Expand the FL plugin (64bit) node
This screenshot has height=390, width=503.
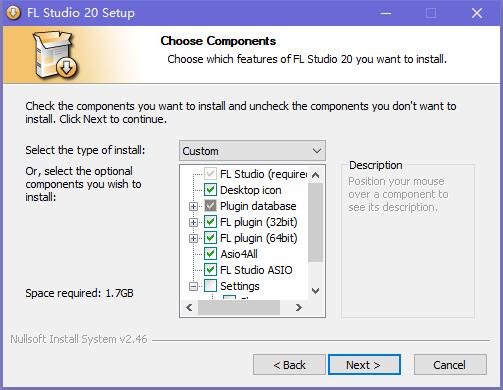tap(193, 238)
